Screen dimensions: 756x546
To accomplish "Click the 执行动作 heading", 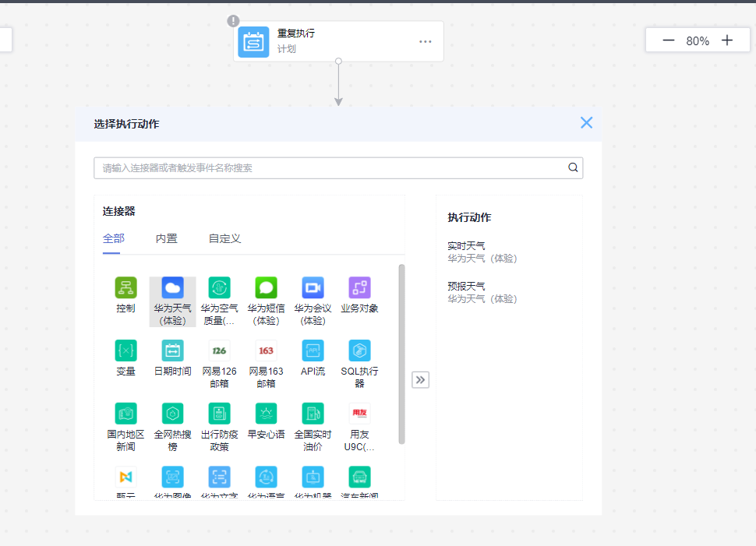I will point(469,217).
